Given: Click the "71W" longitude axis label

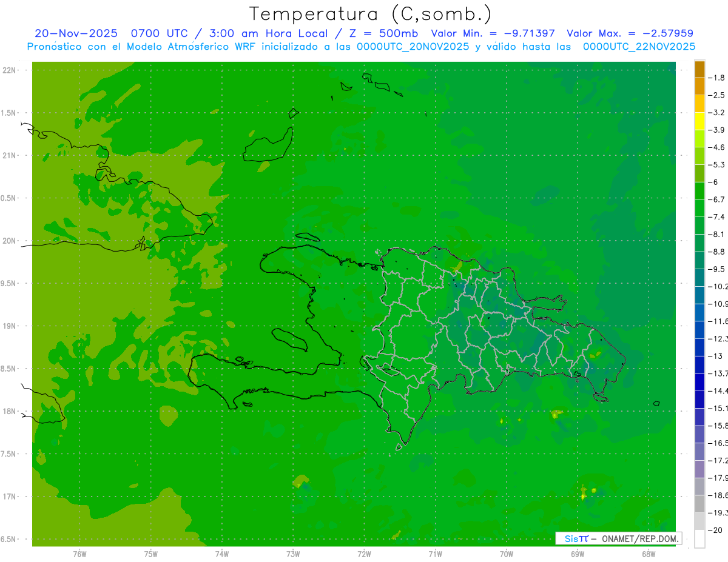Looking at the screenshot, I should [435, 554].
